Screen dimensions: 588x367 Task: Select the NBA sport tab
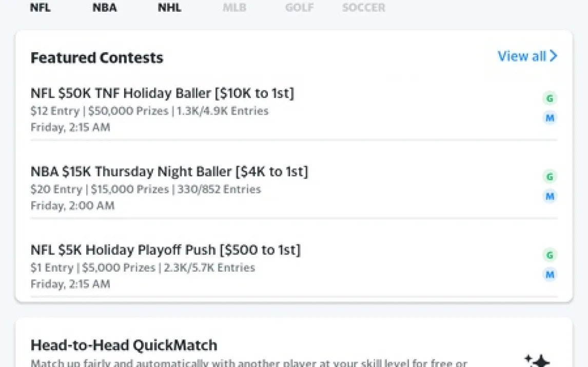point(105,8)
